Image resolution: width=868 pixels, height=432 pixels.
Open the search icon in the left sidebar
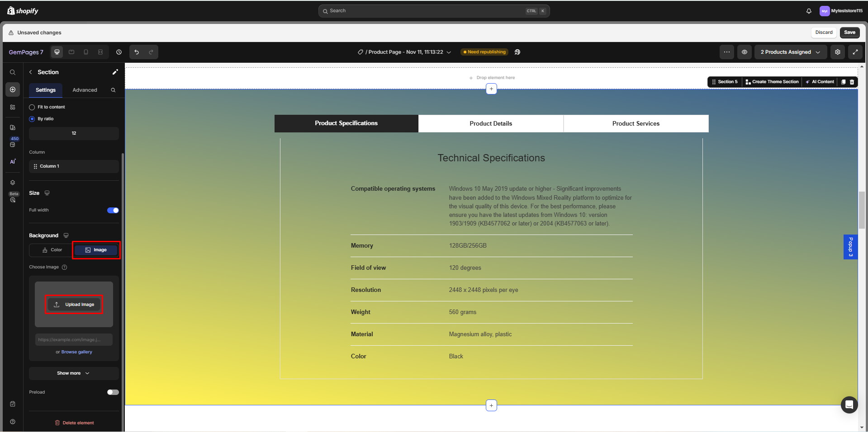[13, 72]
